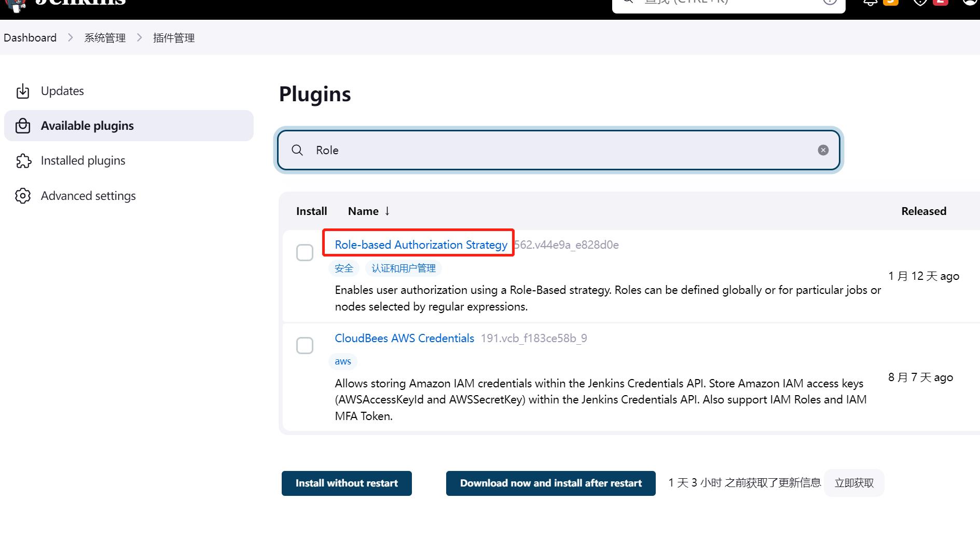Click inside the plugin search input field
Viewport: 980px width, 540px height.
558,150
